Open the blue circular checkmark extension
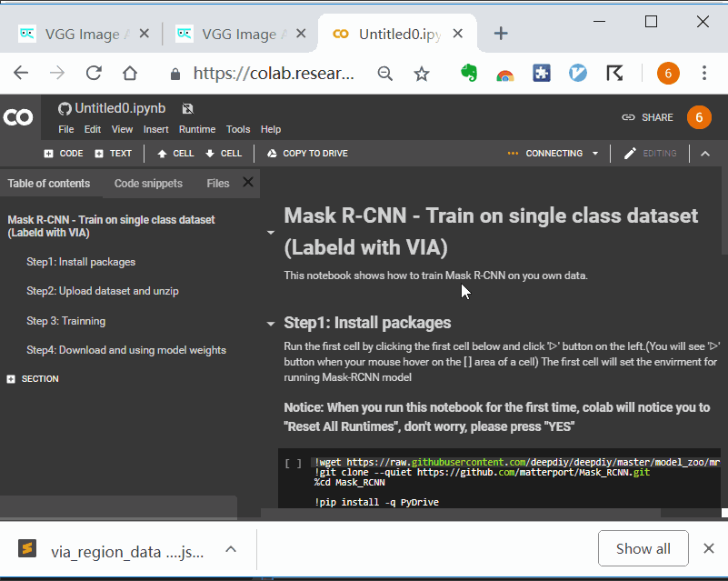This screenshot has height=581, width=728. point(578,73)
